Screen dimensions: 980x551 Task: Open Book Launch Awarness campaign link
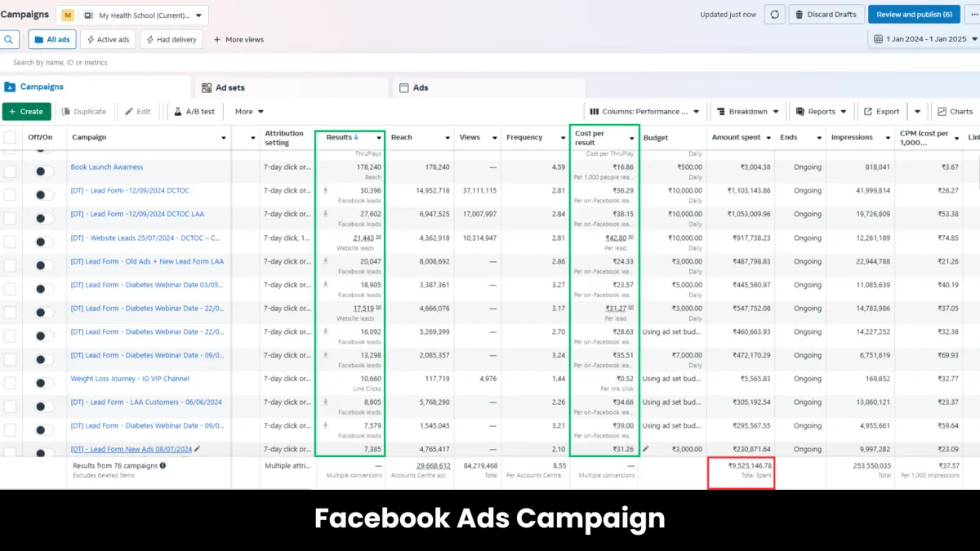point(107,167)
